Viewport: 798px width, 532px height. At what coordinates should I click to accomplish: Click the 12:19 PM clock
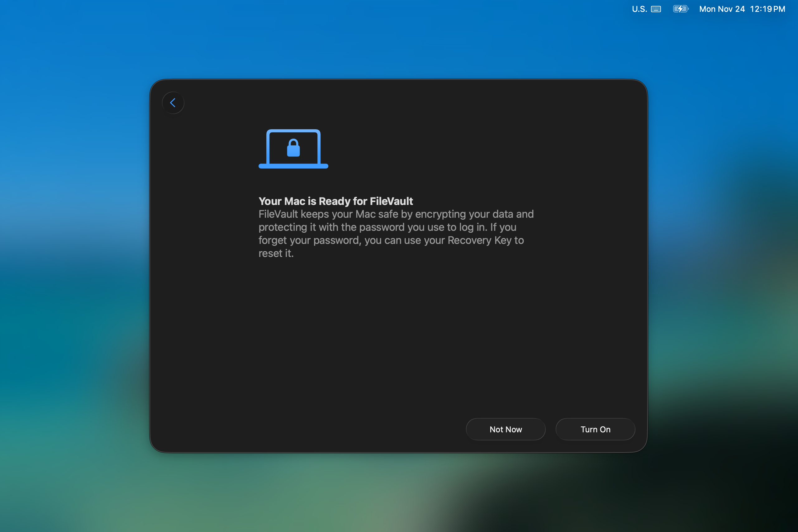[767, 9]
